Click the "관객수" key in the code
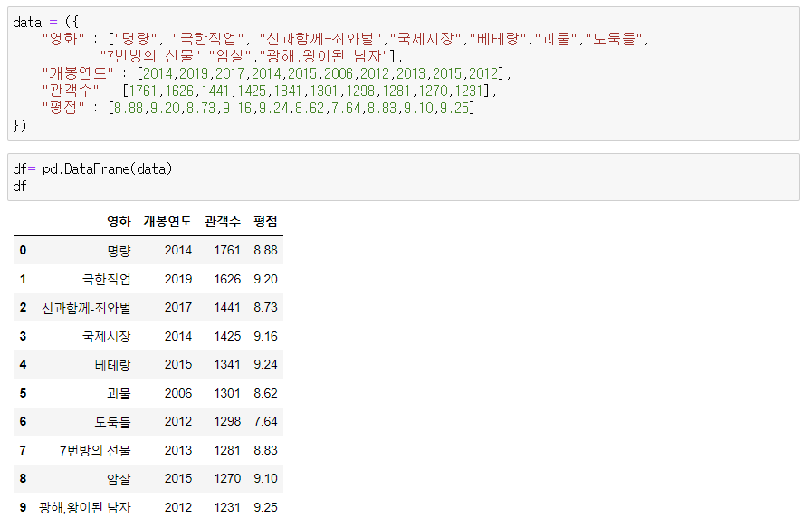812x518 pixels. point(71,91)
